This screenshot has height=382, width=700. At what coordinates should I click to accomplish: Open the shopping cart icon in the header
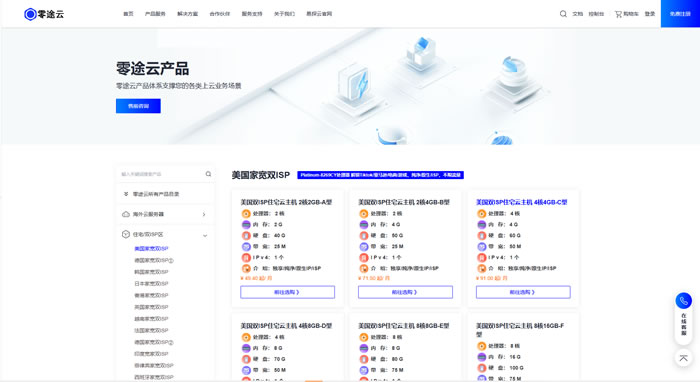(x=618, y=14)
